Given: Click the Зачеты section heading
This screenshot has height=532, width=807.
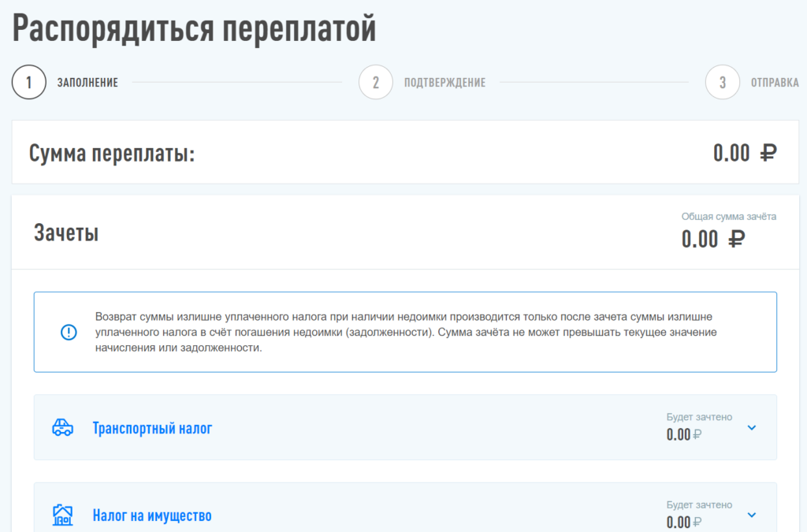Looking at the screenshot, I should (x=66, y=233).
